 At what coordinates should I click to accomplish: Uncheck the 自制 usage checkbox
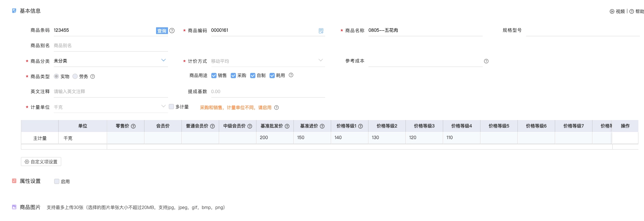click(x=253, y=76)
